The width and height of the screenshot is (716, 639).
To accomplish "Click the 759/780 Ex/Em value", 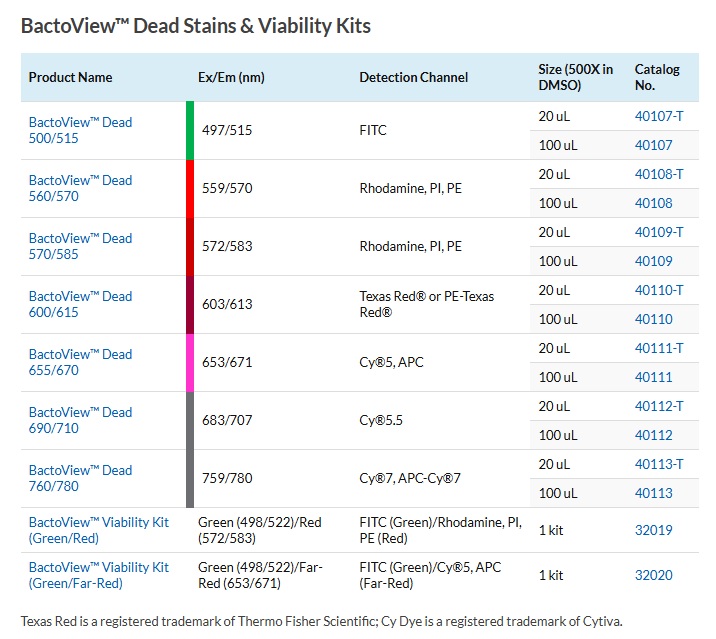I will [x=227, y=479].
